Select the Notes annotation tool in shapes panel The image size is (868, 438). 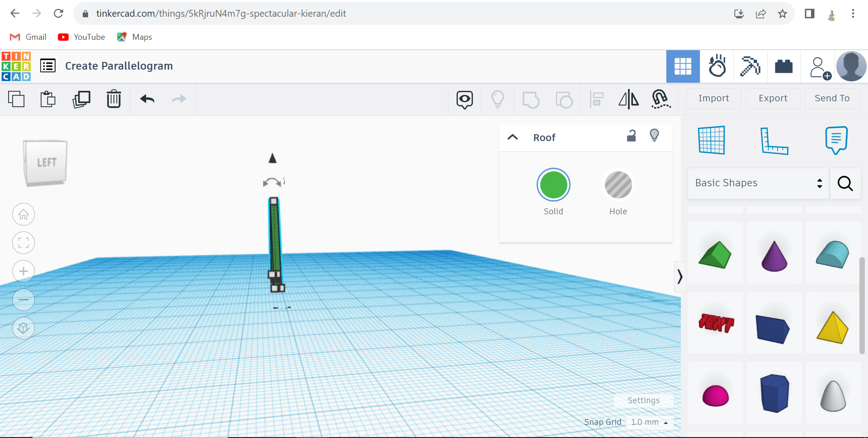[836, 140]
